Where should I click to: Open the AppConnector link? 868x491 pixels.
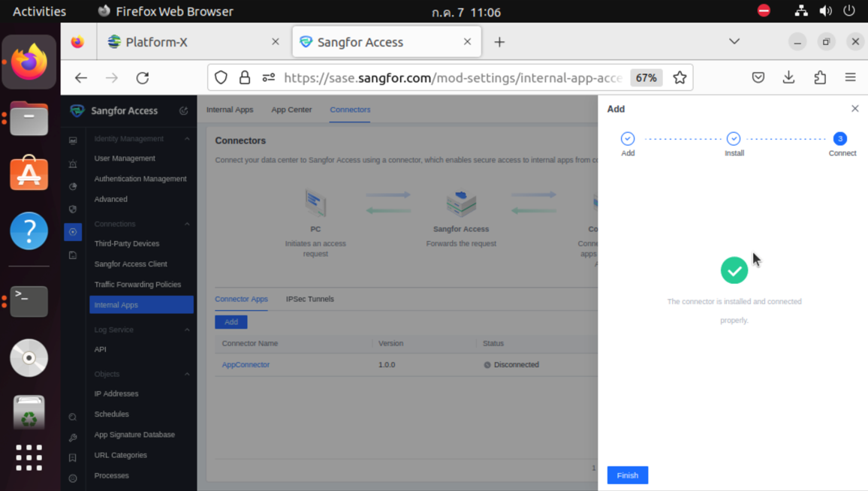point(246,365)
